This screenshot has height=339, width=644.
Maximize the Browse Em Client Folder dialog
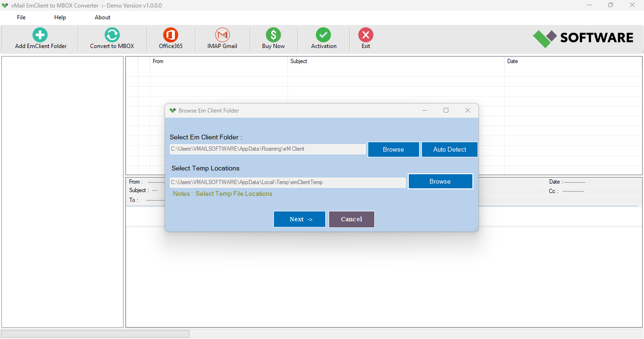[x=446, y=111]
